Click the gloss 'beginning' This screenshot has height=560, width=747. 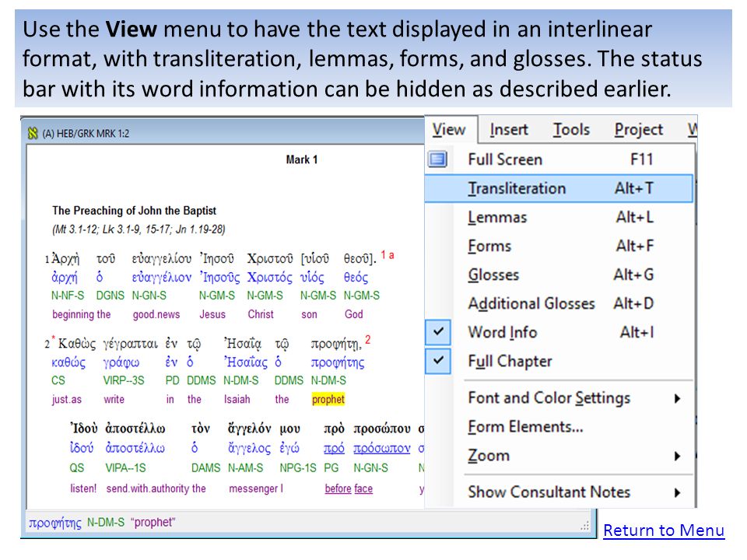73,315
